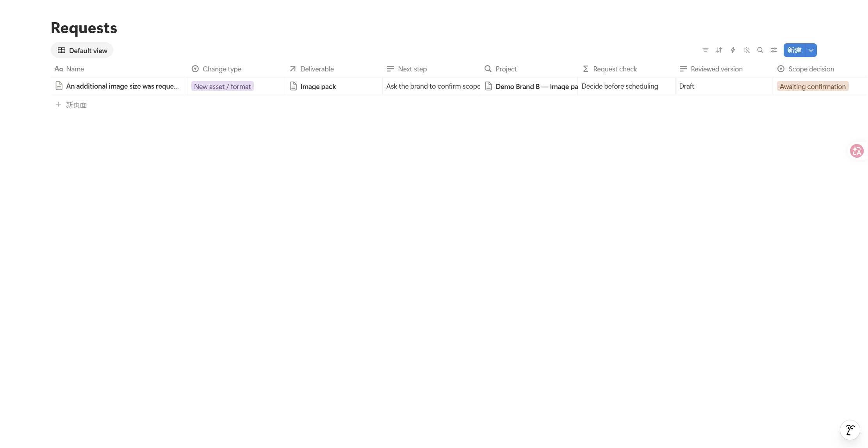Click the 'Awaiting confirmation' tag
The height and width of the screenshot is (448, 868).
813,86
